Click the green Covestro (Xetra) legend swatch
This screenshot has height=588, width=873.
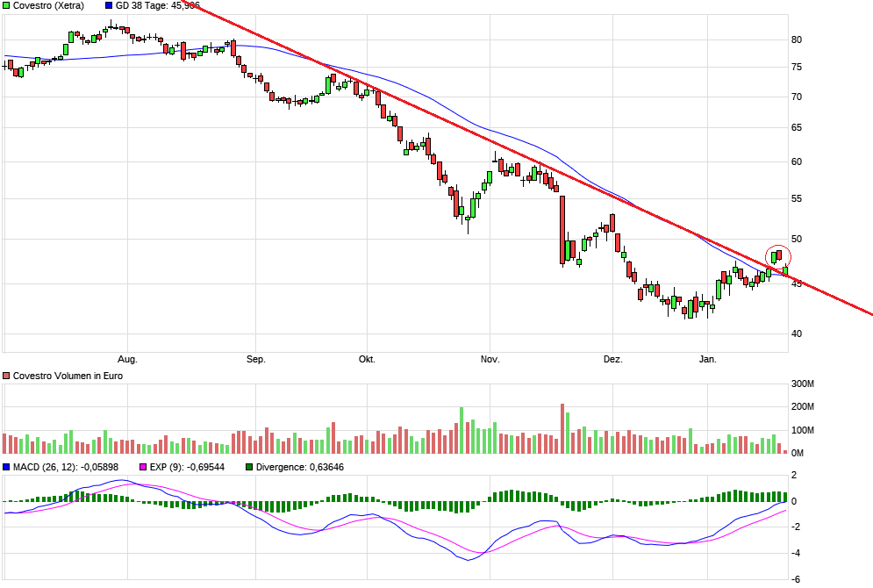(x=6, y=5)
